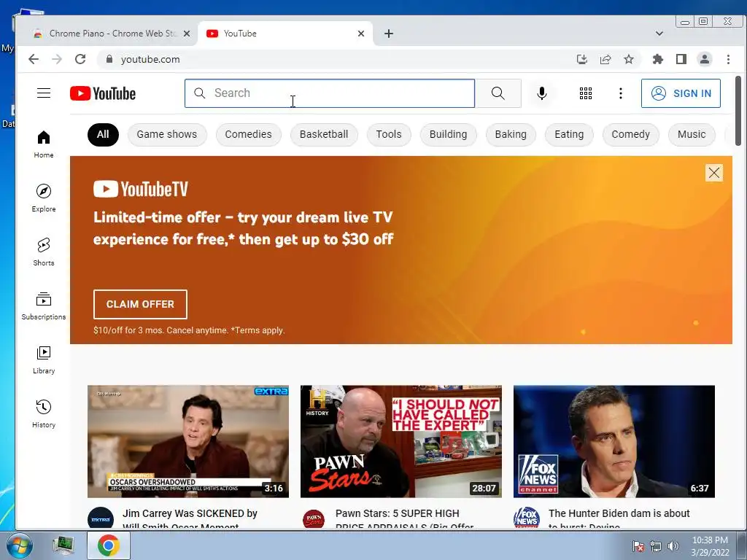Open the taskbar network icon
The image size is (747, 560).
656,546
